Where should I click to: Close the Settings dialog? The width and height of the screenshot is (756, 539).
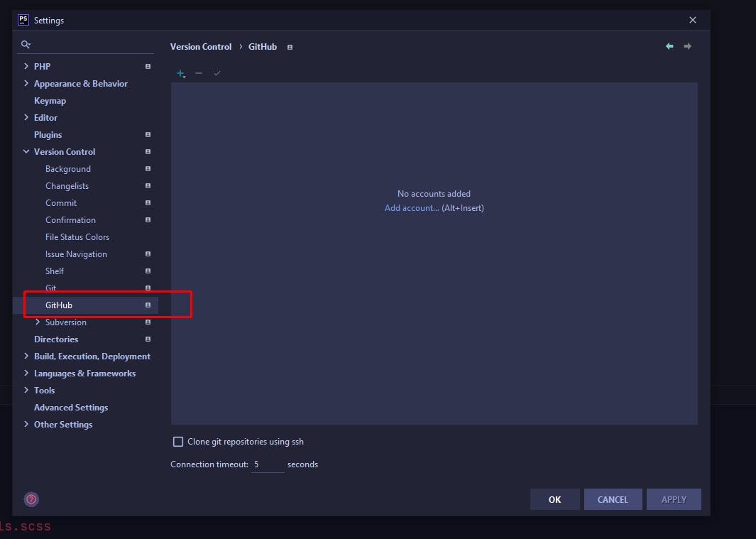(x=693, y=20)
